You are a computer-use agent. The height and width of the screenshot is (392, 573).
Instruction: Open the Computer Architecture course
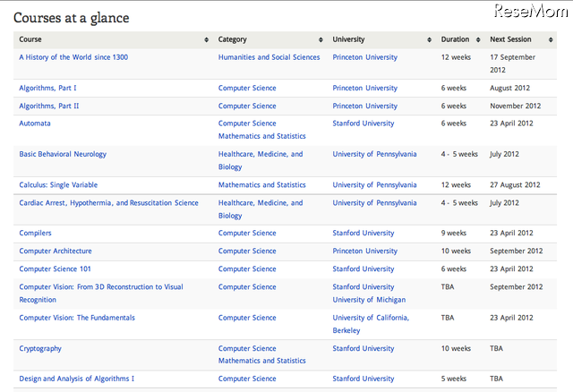click(x=56, y=251)
